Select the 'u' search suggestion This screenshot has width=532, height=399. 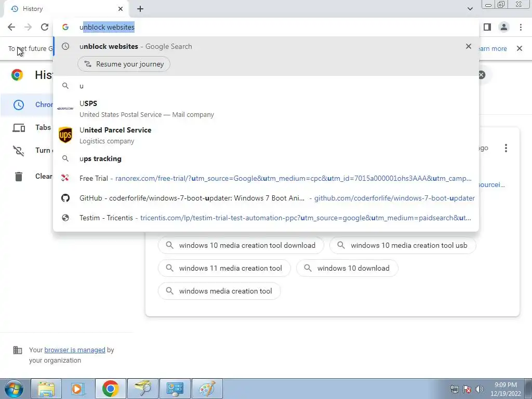coord(266,86)
